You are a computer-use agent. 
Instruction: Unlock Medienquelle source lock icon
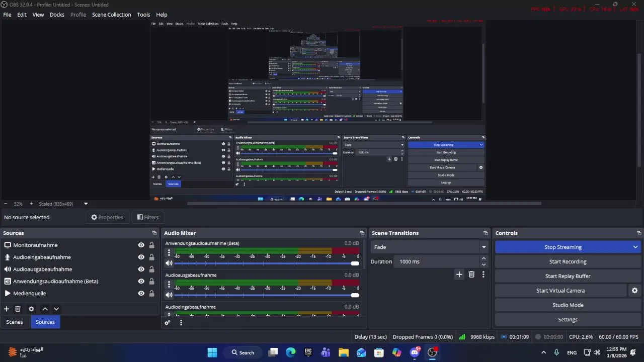pyautogui.click(x=151, y=293)
